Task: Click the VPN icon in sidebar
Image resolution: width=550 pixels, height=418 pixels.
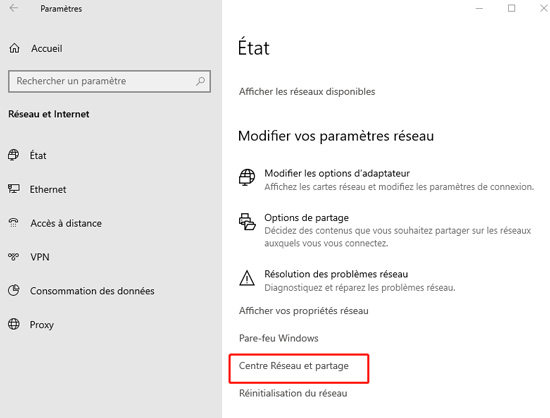Action: coord(14,257)
